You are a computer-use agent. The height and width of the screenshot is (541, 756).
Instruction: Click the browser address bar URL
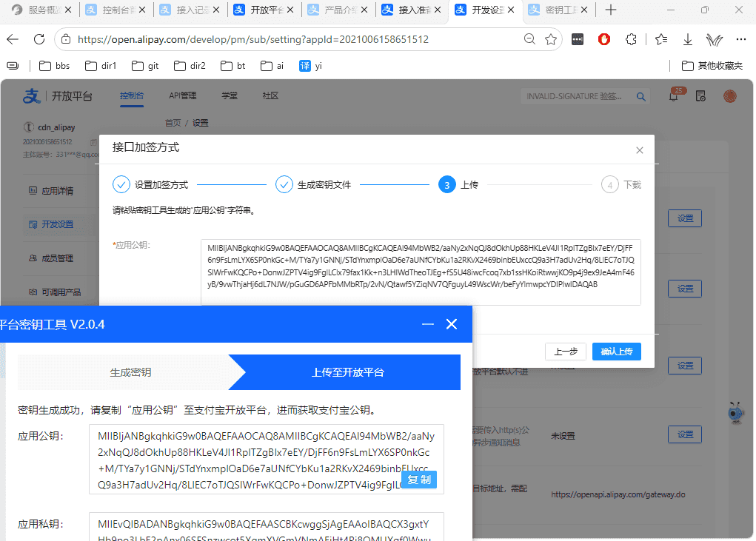(x=253, y=39)
